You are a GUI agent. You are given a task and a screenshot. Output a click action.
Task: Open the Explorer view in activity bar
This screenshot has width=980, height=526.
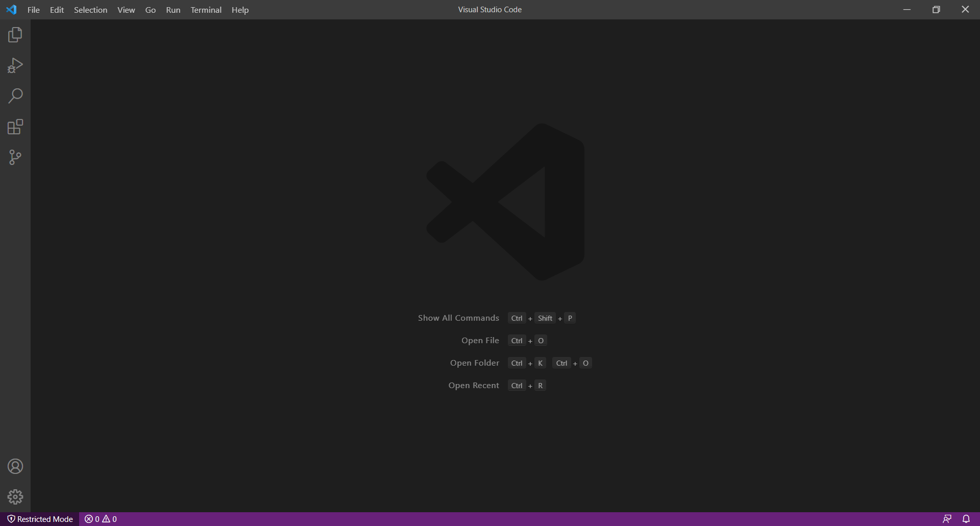15,35
